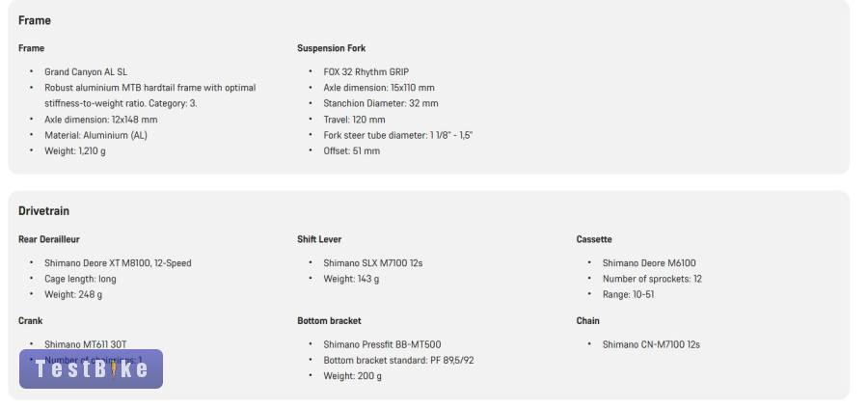Select the Bottom bracket subheading
The image size is (868, 408).
(x=329, y=320)
